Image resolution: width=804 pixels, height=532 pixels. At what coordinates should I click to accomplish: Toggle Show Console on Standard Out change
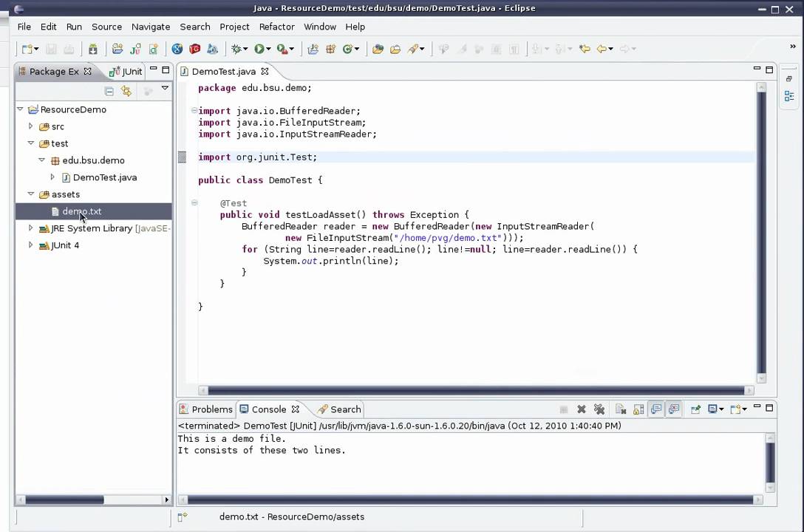[656, 409]
